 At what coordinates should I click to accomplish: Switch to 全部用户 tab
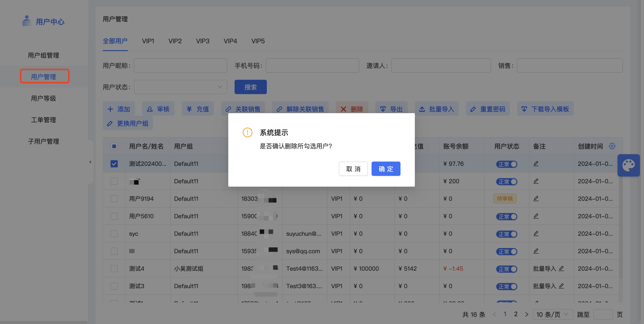coord(115,41)
